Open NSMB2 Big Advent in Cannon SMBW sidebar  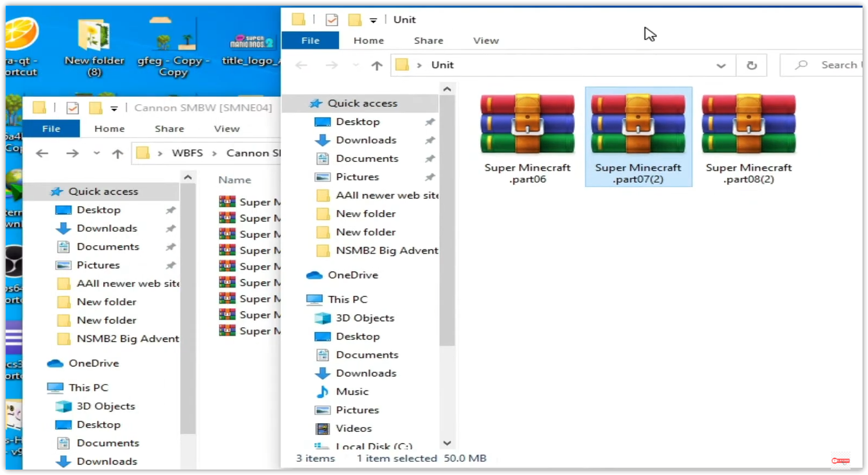128,339
